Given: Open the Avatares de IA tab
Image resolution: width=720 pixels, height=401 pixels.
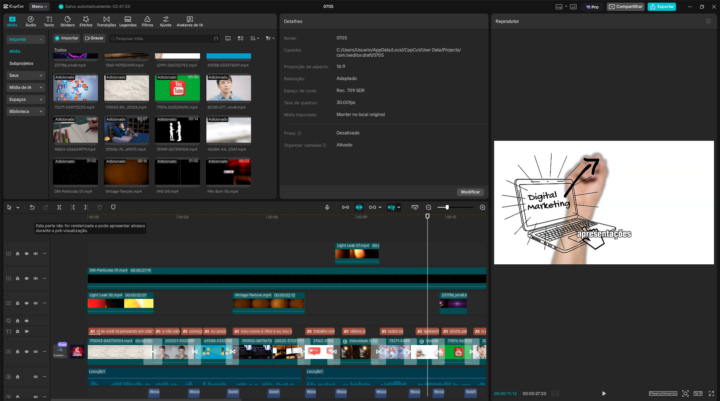Looking at the screenshot, I should click(190, 21).
